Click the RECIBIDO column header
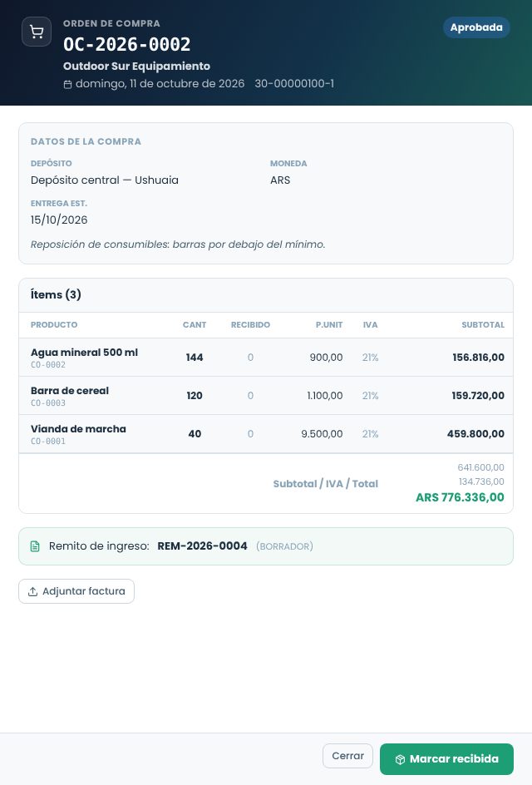This screenshot has height=785, width=532. [250, 325]
